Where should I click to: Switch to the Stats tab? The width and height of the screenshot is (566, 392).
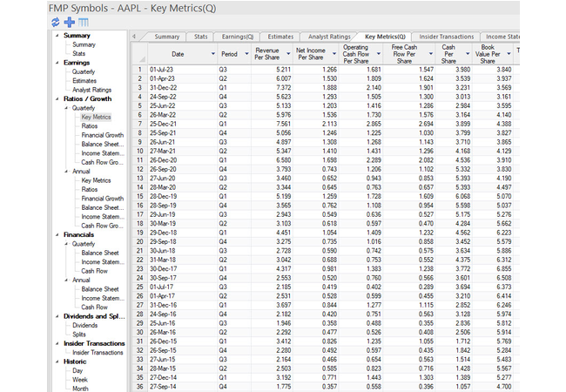[x=200, y=37]
